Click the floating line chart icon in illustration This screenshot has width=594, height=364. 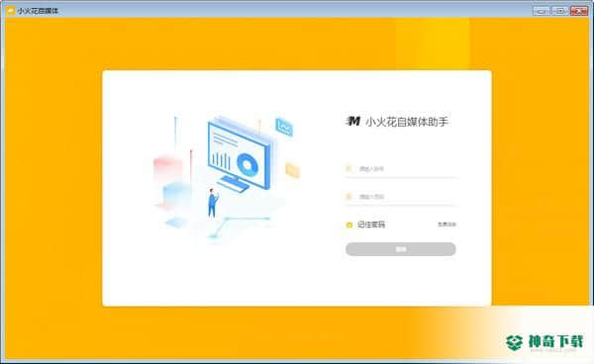[284, 128]
